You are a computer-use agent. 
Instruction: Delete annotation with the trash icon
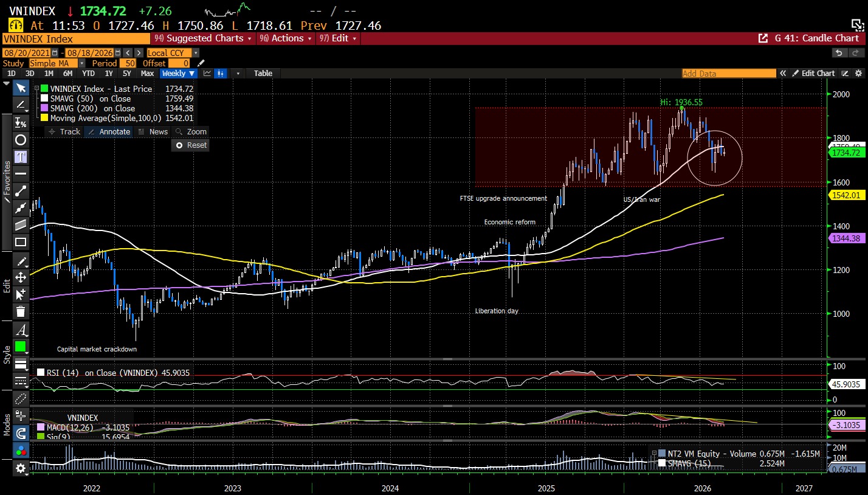(21, 312)
